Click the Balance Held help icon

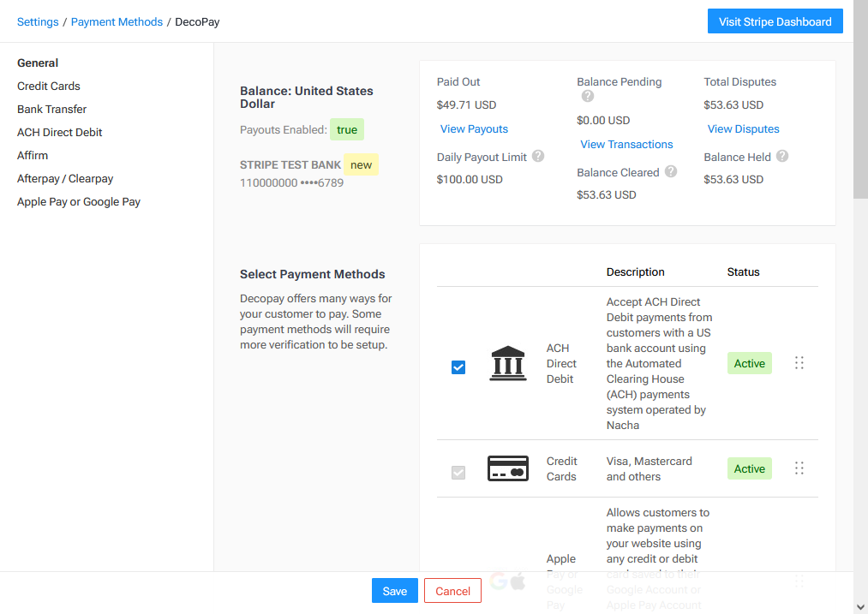[781, 156]
